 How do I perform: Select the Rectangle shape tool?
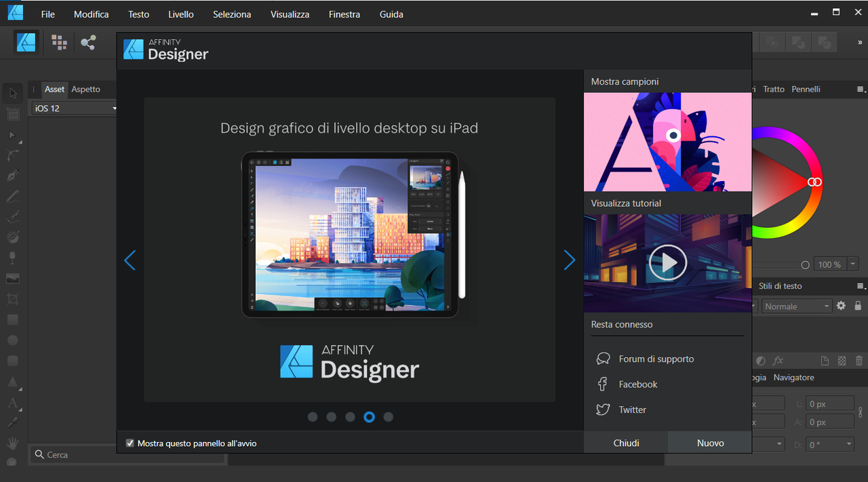[13, 319]
